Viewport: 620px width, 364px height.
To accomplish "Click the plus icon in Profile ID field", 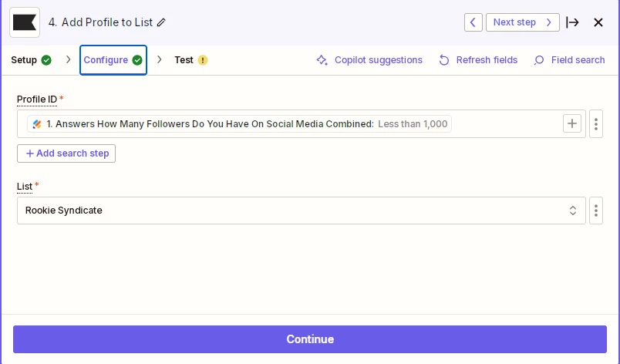I will click(x=571, y=123).
